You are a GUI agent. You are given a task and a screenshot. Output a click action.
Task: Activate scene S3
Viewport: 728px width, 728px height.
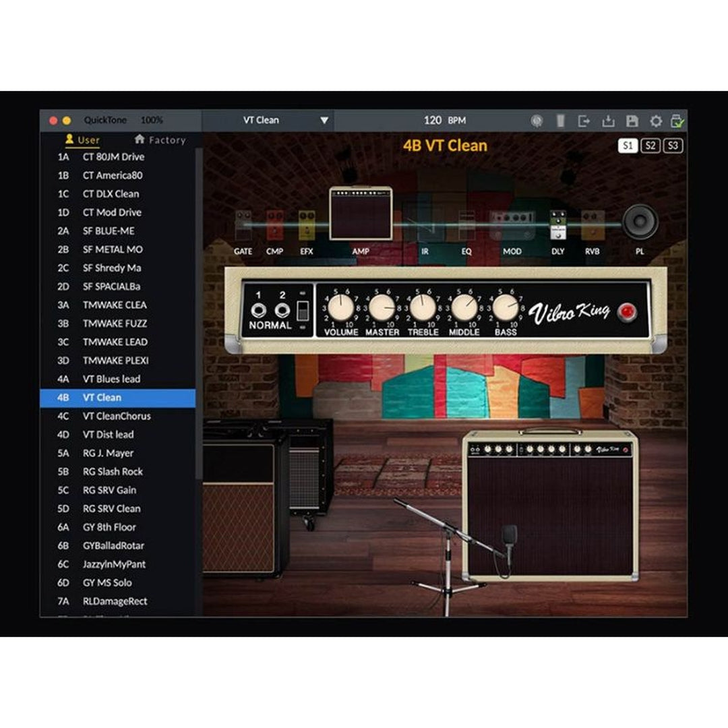coord(672,146)
